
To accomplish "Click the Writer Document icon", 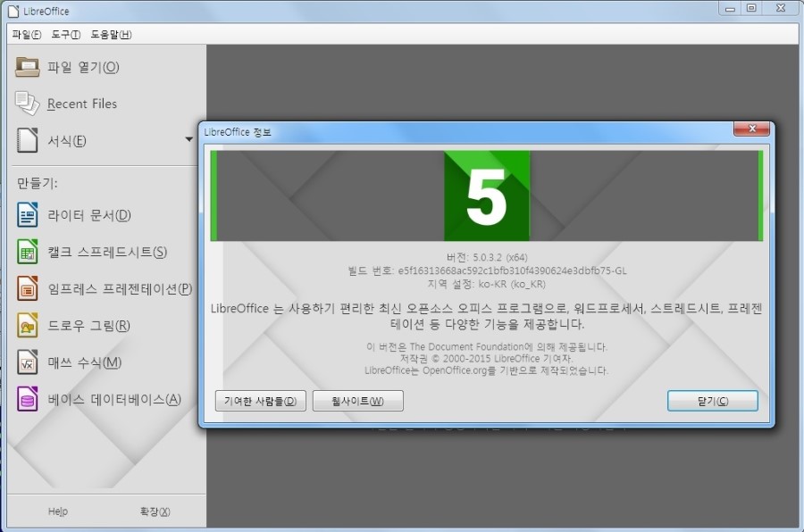I will click(27, 215).
